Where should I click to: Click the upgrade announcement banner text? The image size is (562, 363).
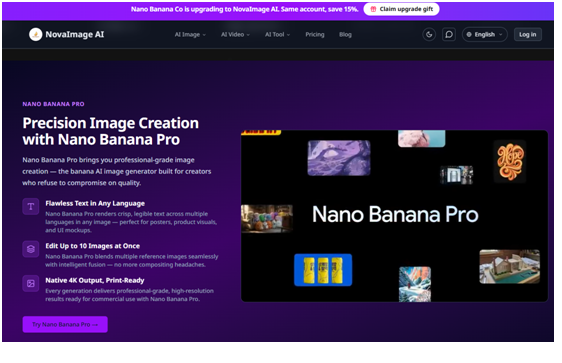(x=244, y=9)
